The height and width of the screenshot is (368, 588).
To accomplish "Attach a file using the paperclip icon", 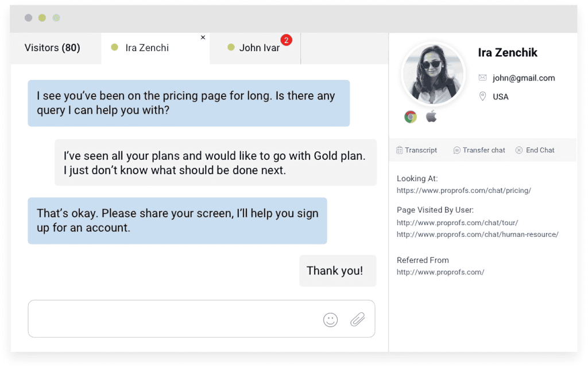I will pyautogui.click(x=358, y=319).
